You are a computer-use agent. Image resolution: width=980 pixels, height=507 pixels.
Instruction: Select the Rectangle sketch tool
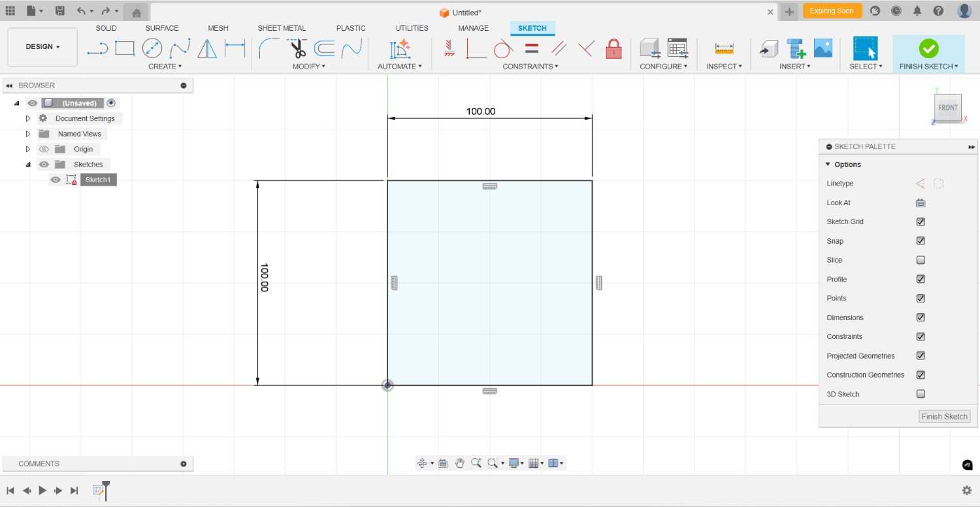coord(125,48)
